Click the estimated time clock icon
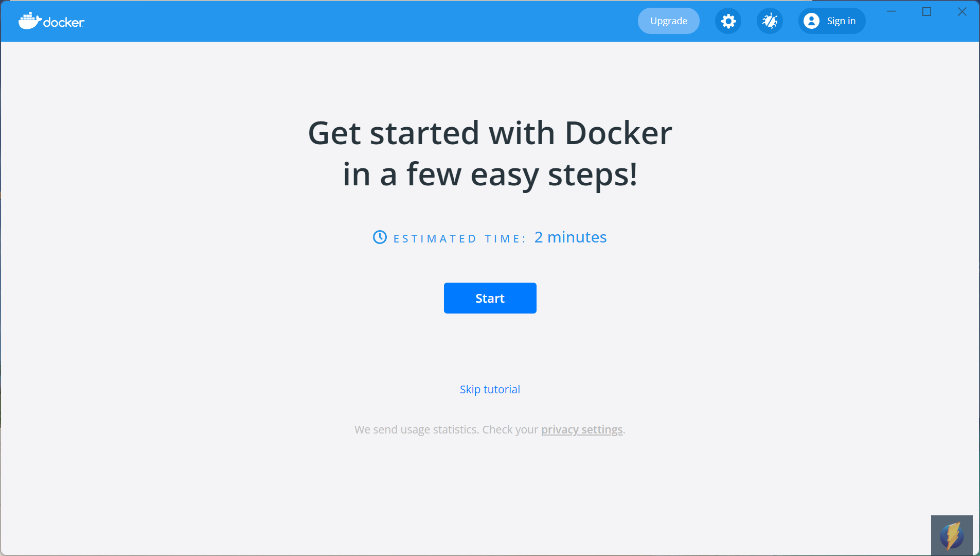 (380, 237)
